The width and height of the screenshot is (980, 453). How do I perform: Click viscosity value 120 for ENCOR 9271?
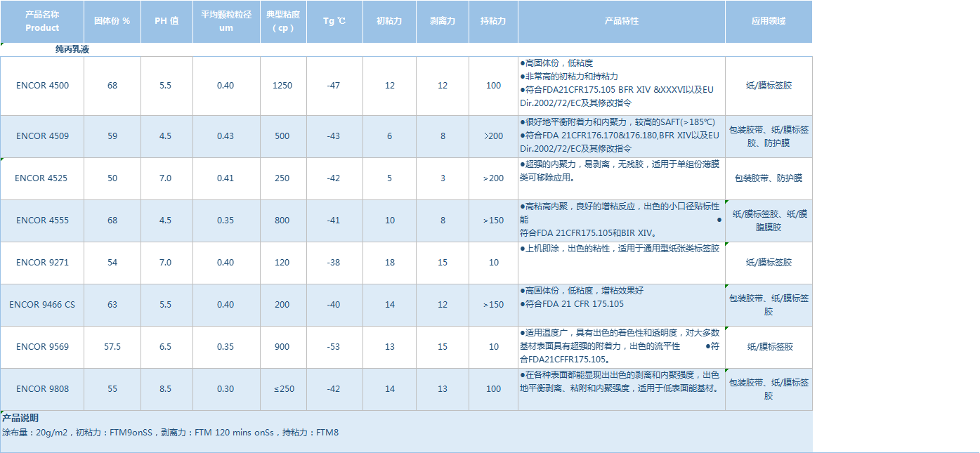pos(282,263)
